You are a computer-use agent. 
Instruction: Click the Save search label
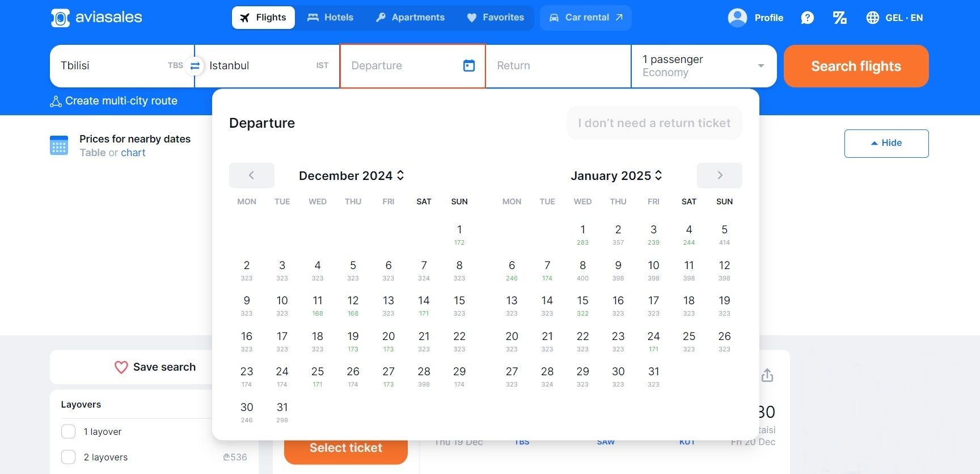(164, 367)
